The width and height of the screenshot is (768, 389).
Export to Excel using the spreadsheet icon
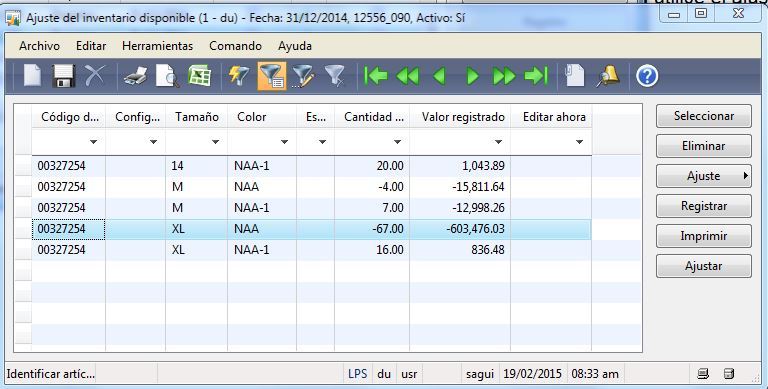(x=199, y=76)
